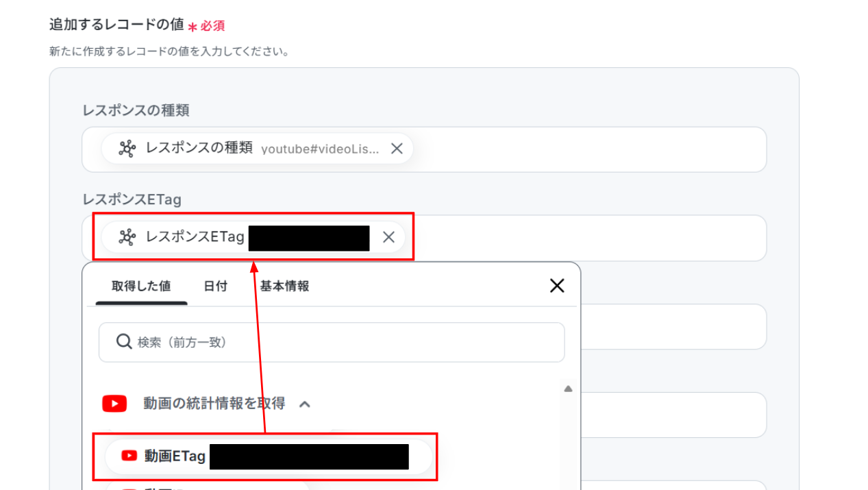Select the 取得した値 tab
This screenshot has height=490, width=868.
tap(141, 286)
